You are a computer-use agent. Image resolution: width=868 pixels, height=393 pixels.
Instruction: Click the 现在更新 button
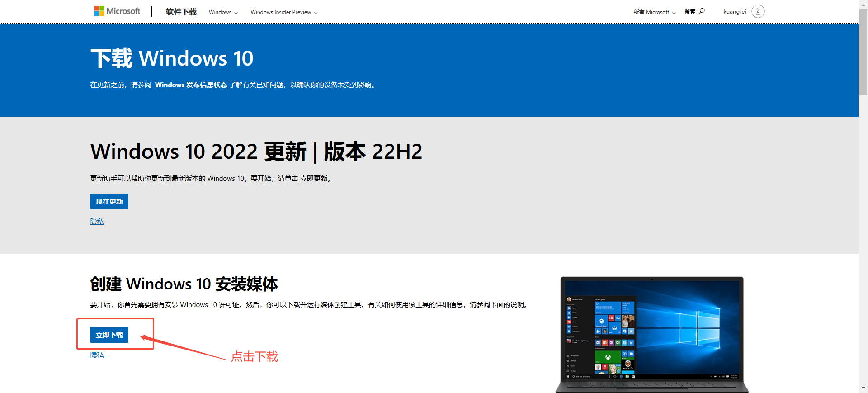(x=109, y=201)
